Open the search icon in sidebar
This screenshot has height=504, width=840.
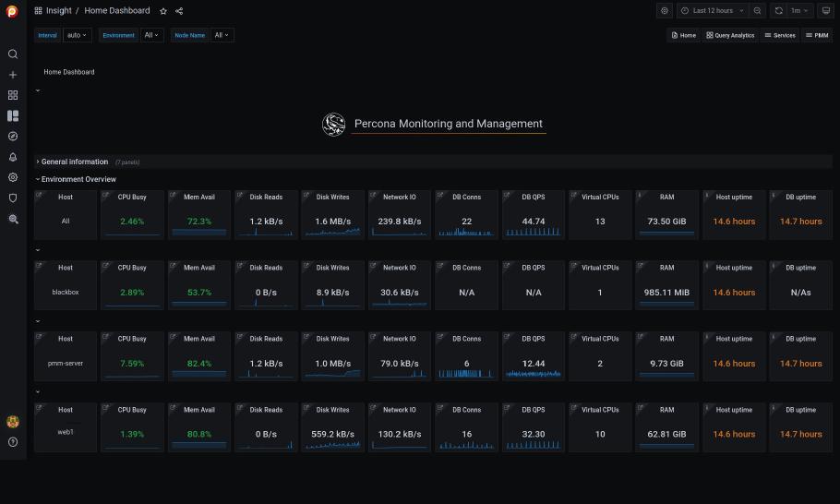tap(13, 54)
